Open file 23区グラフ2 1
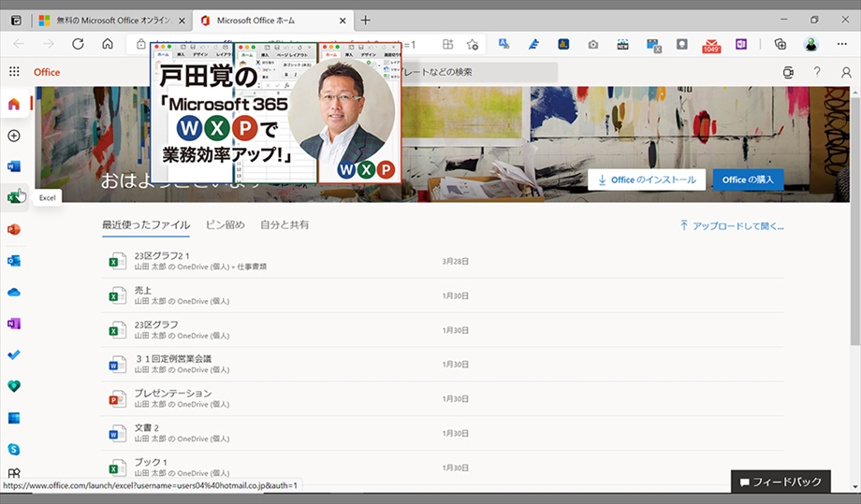 [443, 261]
